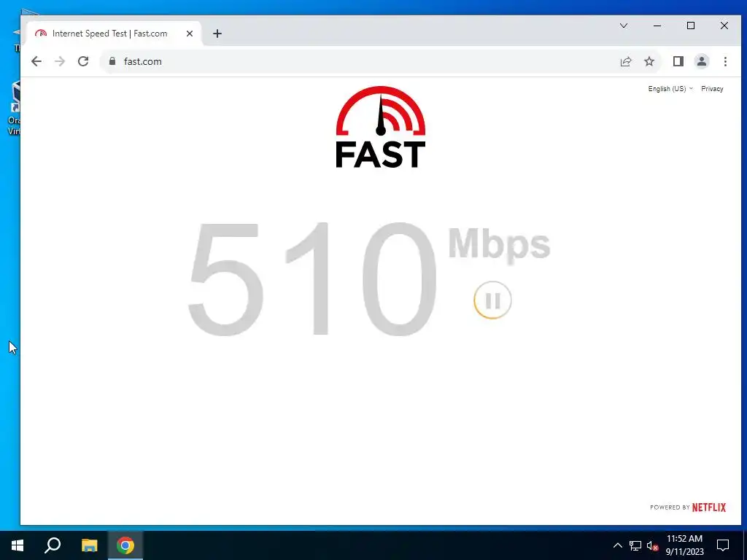Open Chrome's three-dot menu

pyautogui.click(x=725, y=61)
